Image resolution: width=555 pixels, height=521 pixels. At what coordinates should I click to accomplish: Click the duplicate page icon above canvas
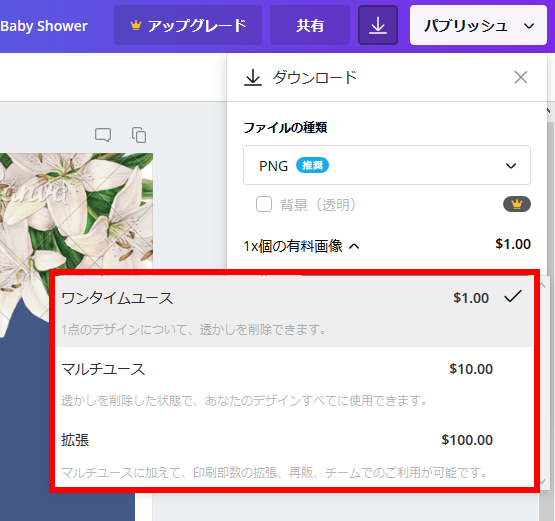pyautogui.click(x=139, y=135)
